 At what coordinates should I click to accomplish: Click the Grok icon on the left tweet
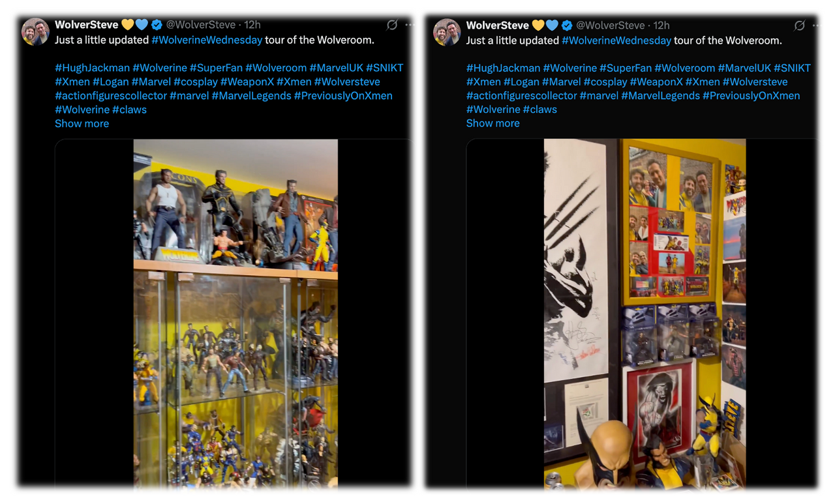pyautogui.click(x=392, y=25)
